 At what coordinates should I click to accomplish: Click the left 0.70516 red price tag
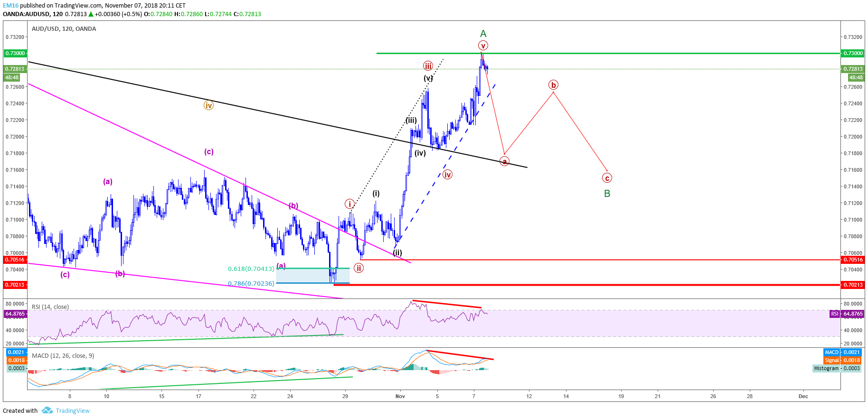15,260
